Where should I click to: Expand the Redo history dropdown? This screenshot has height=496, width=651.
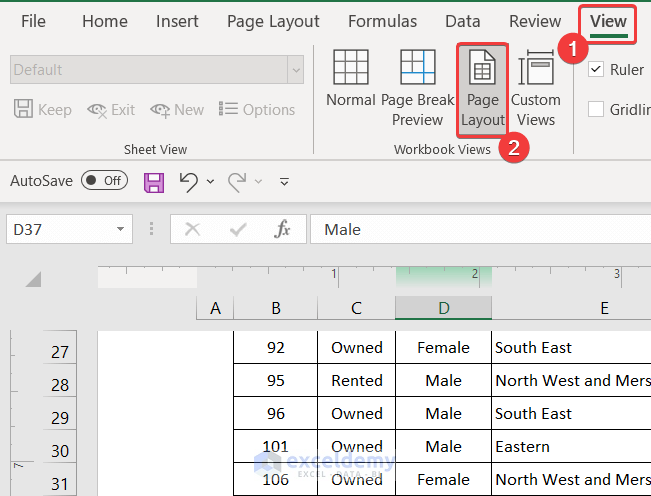coord(259,182)
